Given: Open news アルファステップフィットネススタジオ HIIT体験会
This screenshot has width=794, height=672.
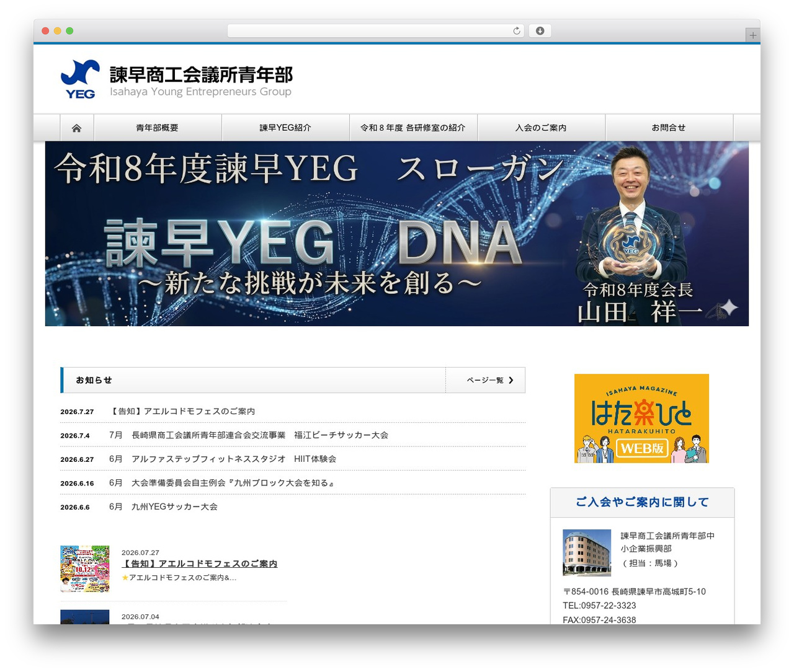Looking at the screenshot, I should [223, 459].
